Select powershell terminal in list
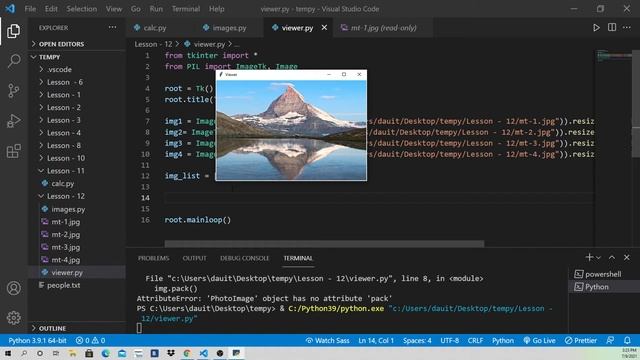640x360 pixels. click(x=604, y=274)
